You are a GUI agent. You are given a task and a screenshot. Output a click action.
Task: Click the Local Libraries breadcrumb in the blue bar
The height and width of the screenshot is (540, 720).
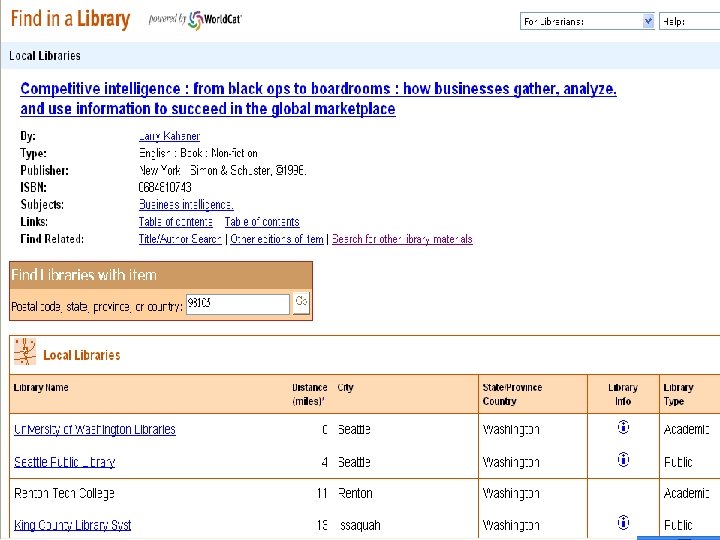(x=45, y=56)
